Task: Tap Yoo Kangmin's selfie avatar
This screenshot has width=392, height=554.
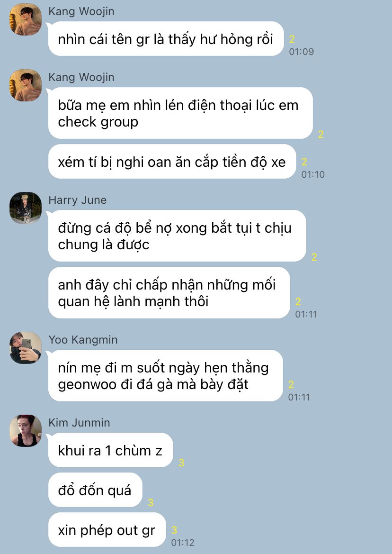Action: 26,348
